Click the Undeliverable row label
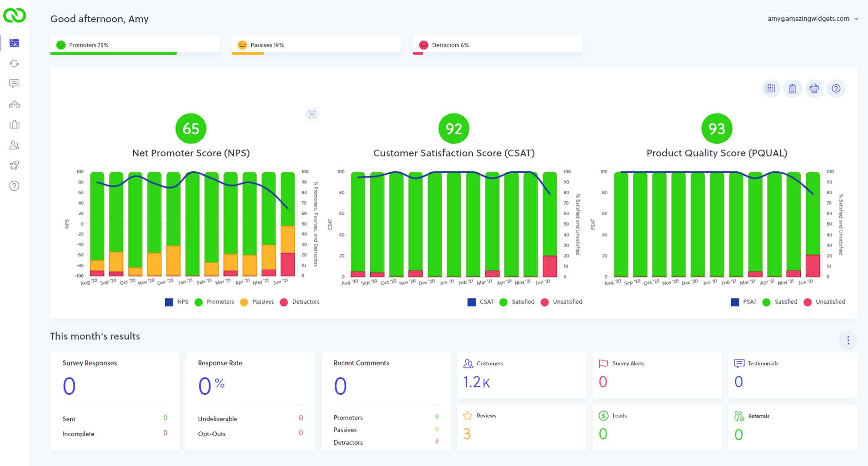 [217, 419]
